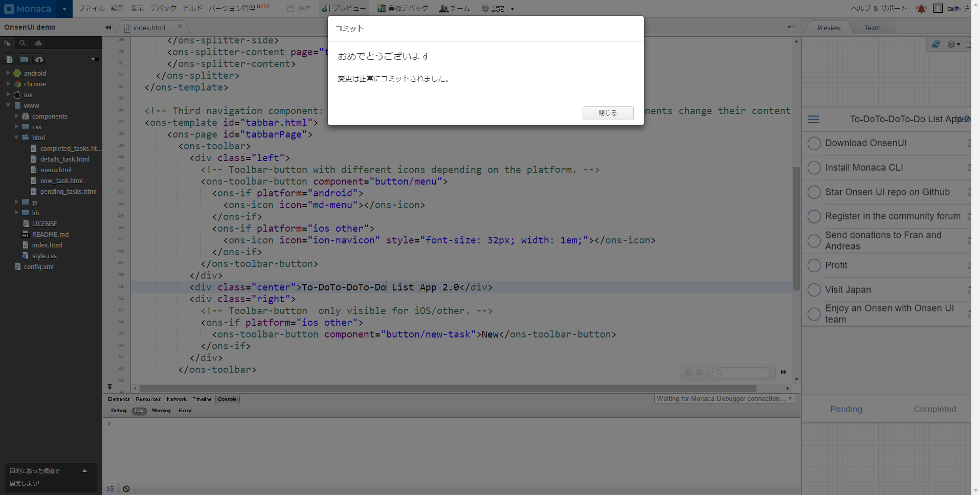Collapse the html folder in file tree

click(16, 138)
